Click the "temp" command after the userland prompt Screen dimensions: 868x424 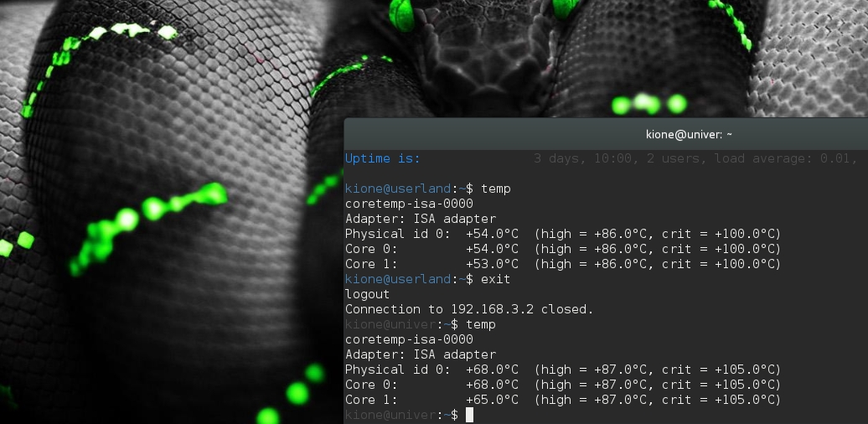tap(495, 189)
